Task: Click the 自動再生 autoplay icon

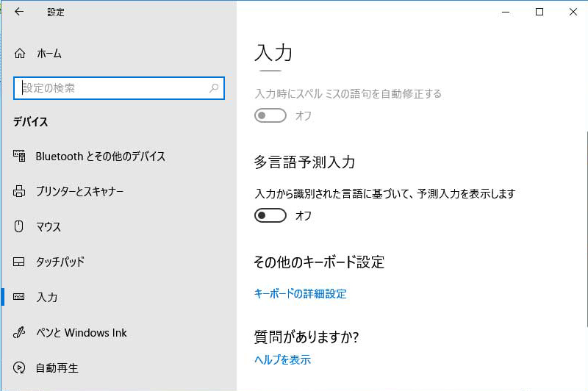Action: pyautogui.click(x=20, y=368)
